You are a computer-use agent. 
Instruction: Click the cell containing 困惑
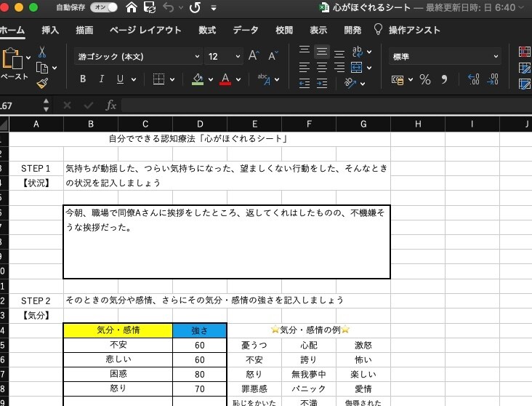tap(118, 374)
